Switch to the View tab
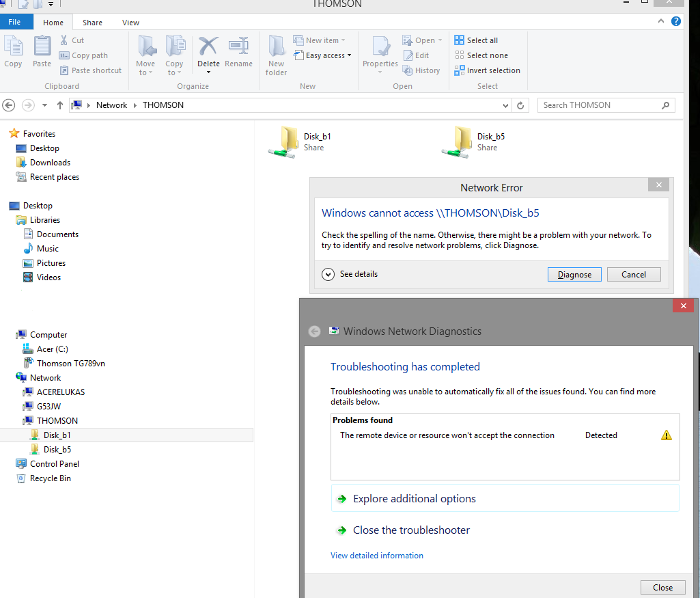700x598 pixels. (x=131, y=23)
